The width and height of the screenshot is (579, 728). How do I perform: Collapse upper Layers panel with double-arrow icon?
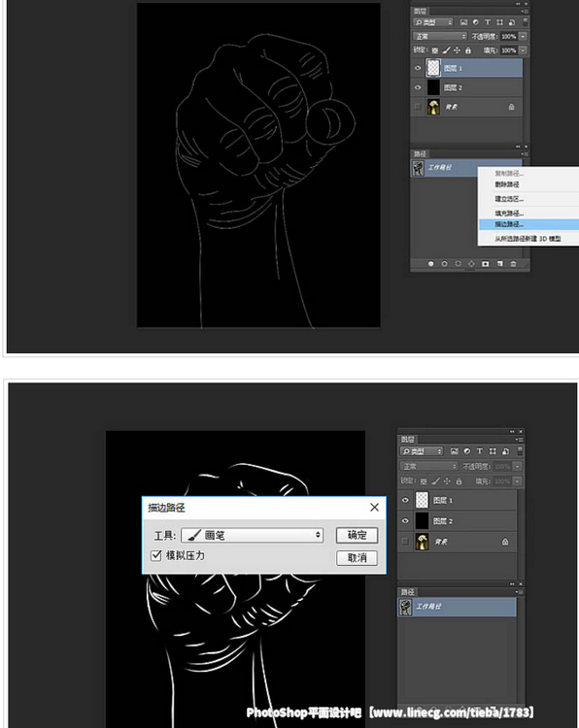pos(518,4)
